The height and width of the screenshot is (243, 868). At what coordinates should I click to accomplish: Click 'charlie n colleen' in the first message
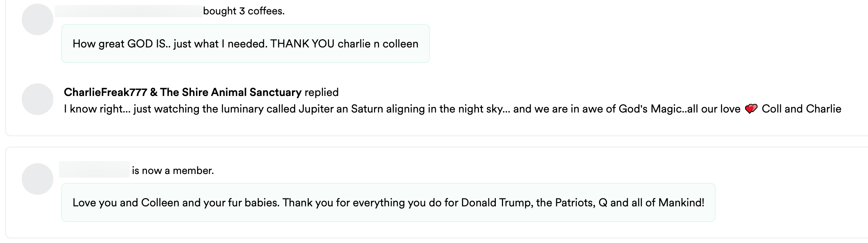tap(378, 44)
